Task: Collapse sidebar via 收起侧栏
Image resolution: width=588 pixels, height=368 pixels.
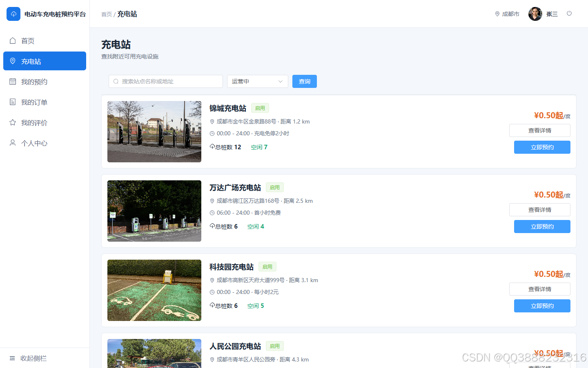Action: point(45,358)
